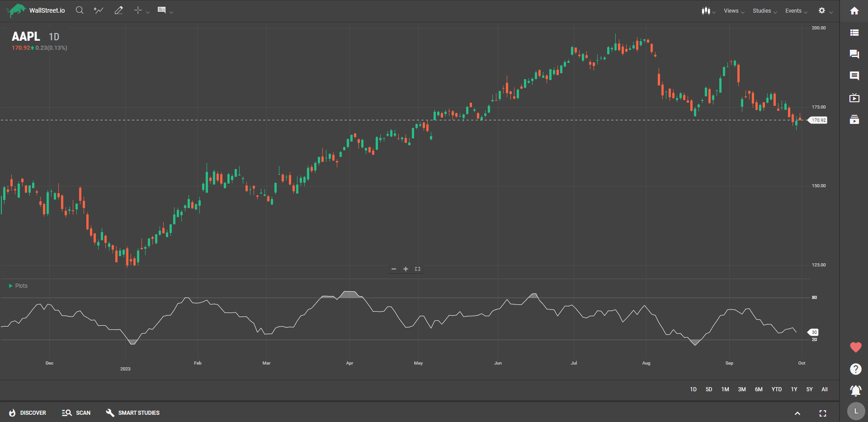Select the crosshair cursor tool
868x422 pixels.
pyautogui.click(x=138, y=10)
